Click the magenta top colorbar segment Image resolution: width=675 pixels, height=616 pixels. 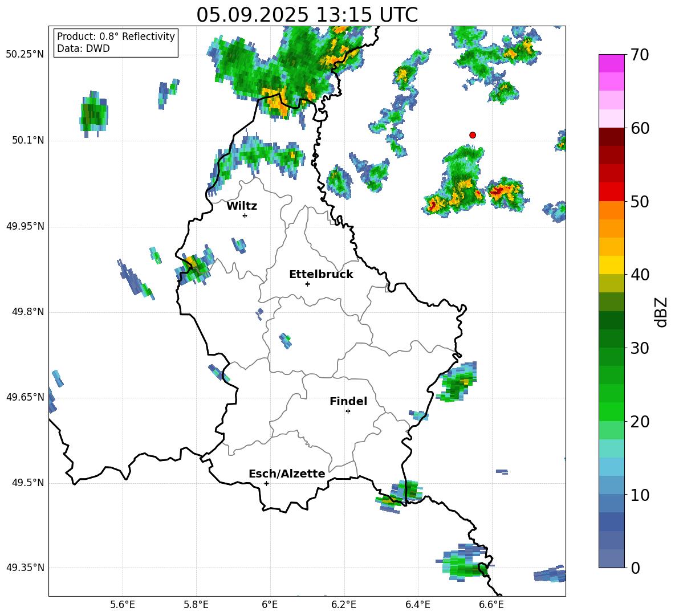pos(611,63)
